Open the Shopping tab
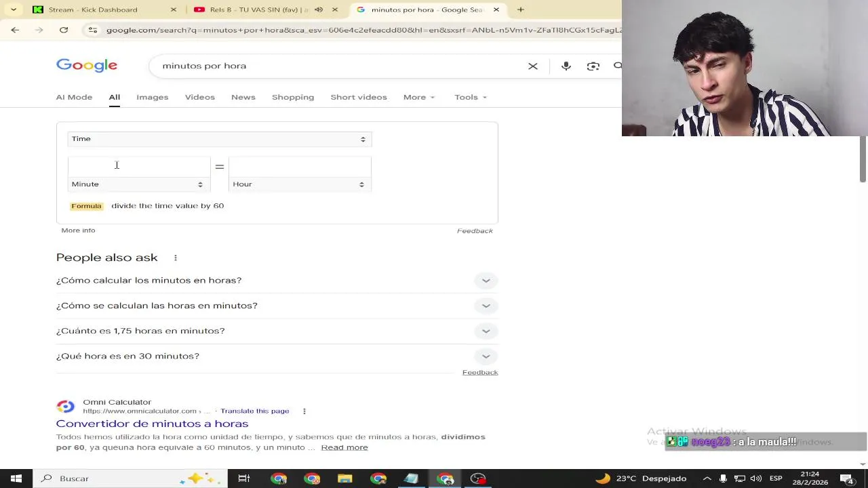 coord(293,97)
